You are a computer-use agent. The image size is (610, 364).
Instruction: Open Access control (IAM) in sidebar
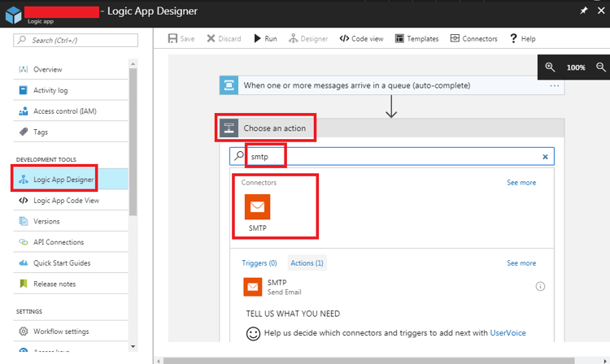coord(64,111)
